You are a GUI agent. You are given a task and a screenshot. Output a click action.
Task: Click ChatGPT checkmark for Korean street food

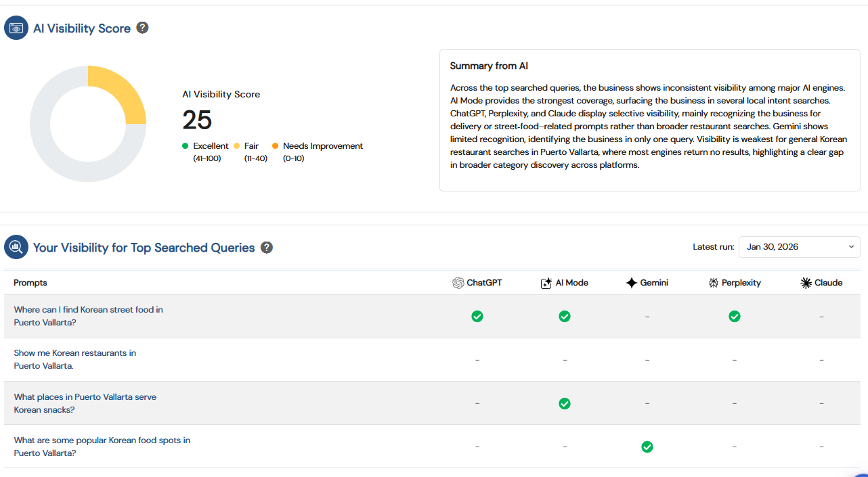477,316
